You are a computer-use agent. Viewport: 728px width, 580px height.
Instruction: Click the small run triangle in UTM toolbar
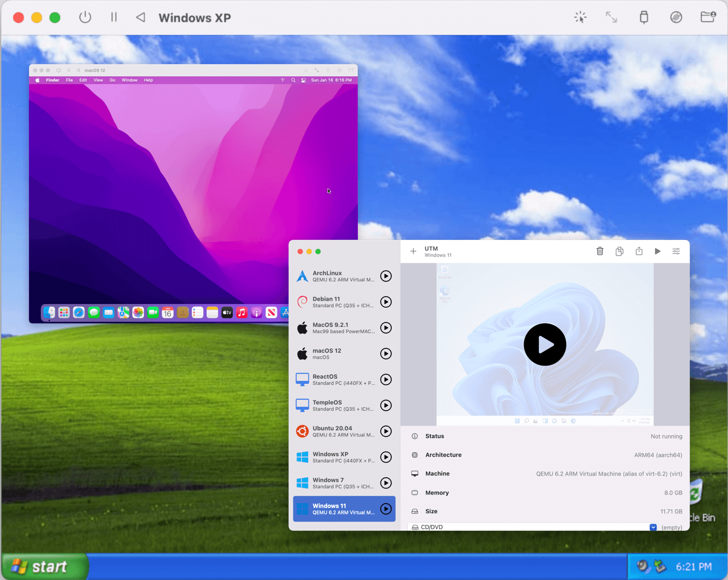(x=657, y=251)
